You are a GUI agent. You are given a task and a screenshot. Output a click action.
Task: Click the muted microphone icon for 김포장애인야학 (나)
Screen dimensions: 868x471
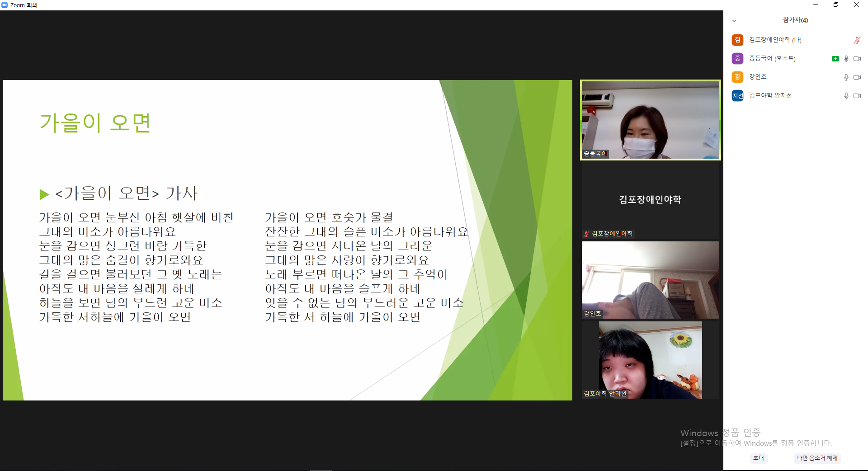(x=857, y=40)
